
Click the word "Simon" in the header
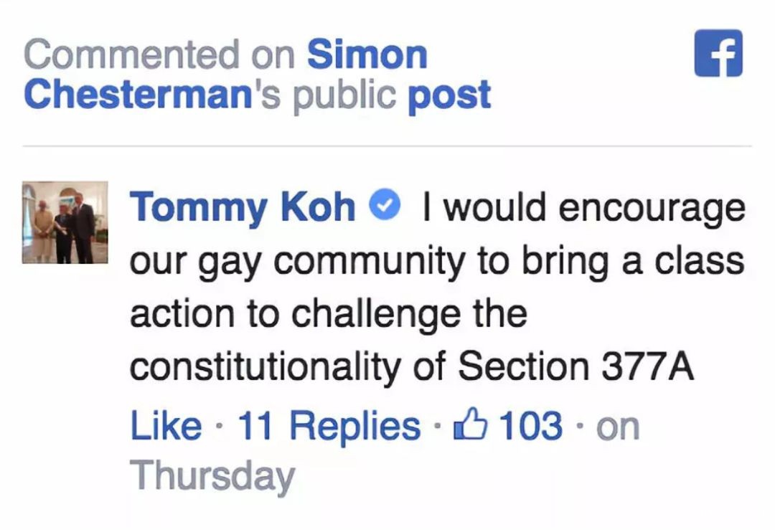click(367, 55)
